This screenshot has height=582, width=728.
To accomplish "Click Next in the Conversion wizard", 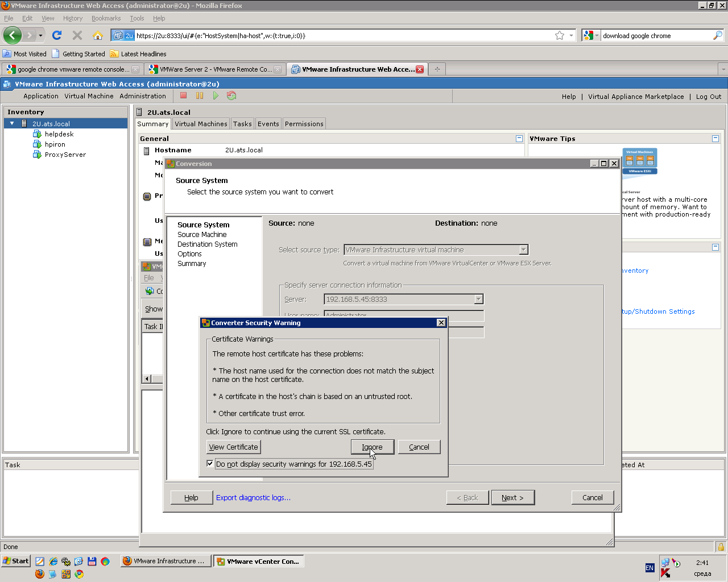I will point(512,498).
